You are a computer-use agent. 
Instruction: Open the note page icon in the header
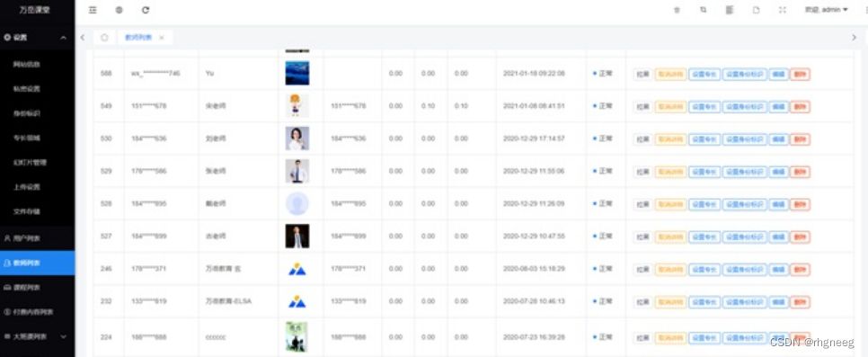[757, 10]
